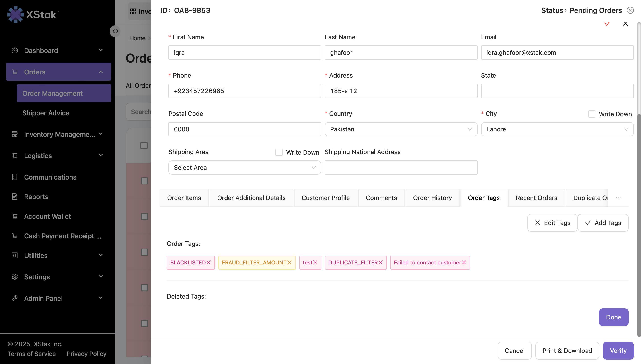Image resolution: width=641 pixels, height=364 pixels.
Task: Check Write Down for Shipping Area
Action: 279,152
